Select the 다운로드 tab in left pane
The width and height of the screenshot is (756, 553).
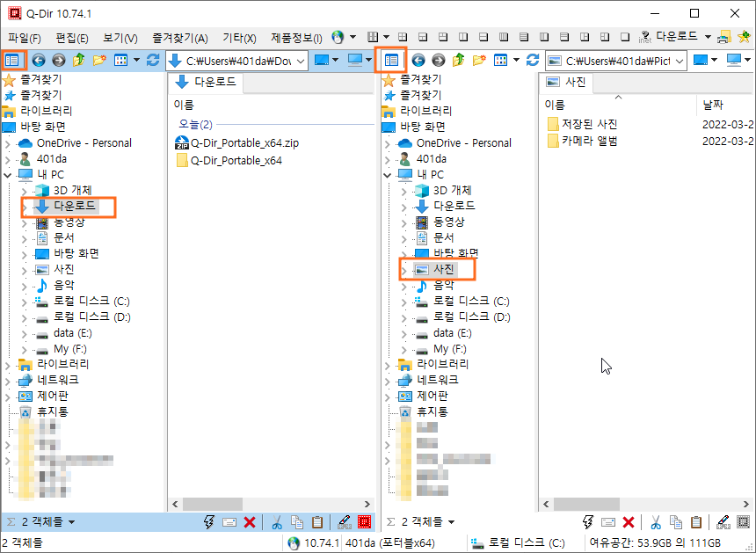point(206,83)
